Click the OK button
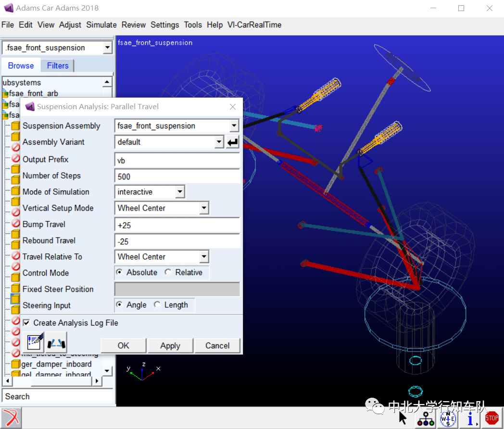This screenshot has width=504, height=429. coord(124,345)
